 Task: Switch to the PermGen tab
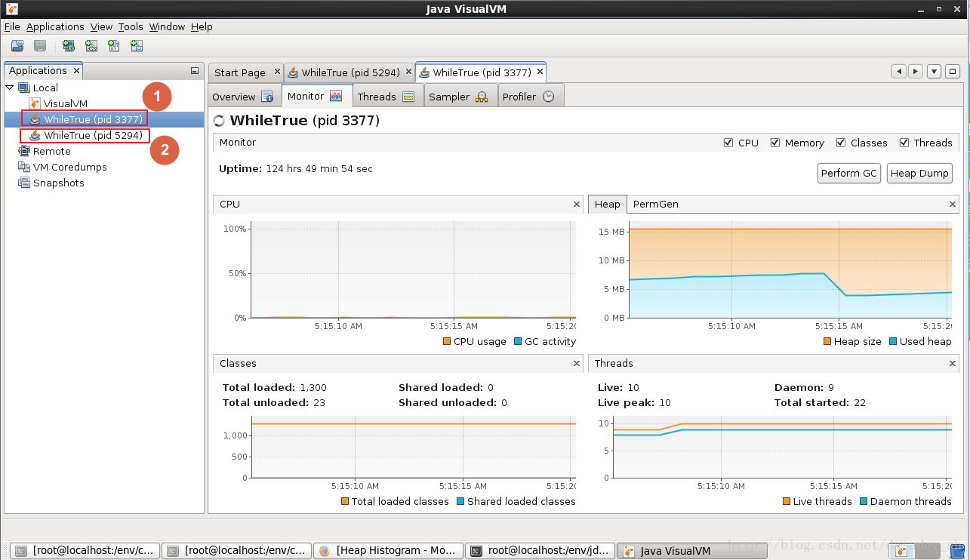pos(654,204)
